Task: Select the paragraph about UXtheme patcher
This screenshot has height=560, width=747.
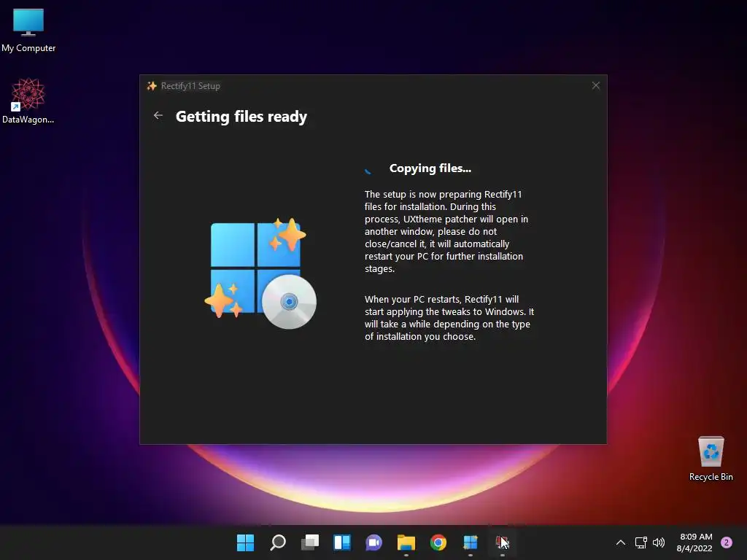Action: click(x=446, y=231)
